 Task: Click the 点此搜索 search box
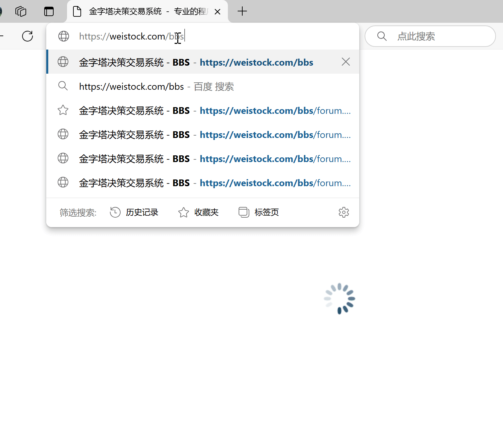[x=430, y=36]
